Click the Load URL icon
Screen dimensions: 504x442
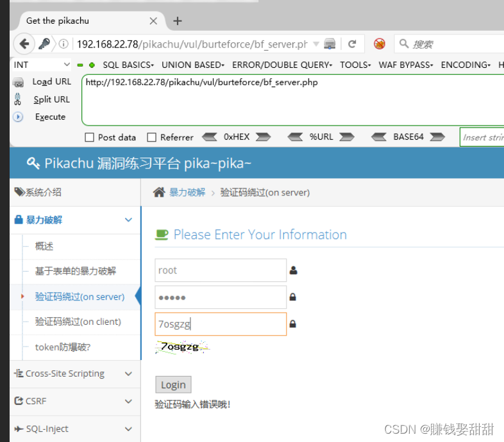click(x=19, y=83)
